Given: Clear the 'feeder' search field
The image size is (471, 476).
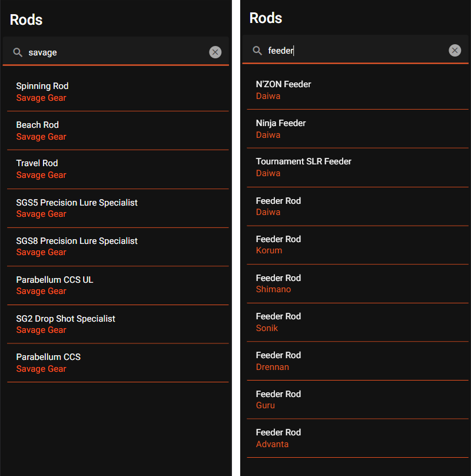Looking at the screenshot, I should (455, 51).
